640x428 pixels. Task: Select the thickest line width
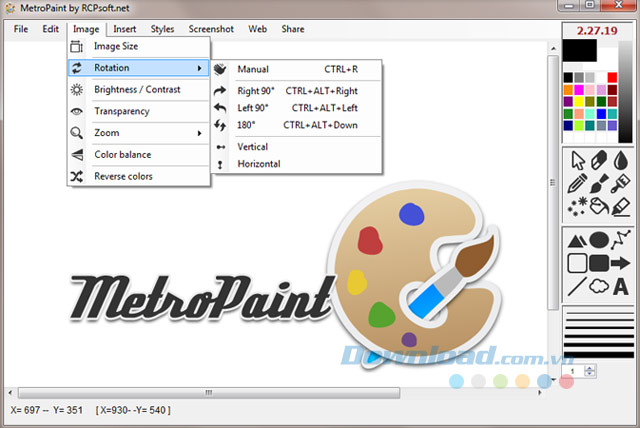(598, 355)
